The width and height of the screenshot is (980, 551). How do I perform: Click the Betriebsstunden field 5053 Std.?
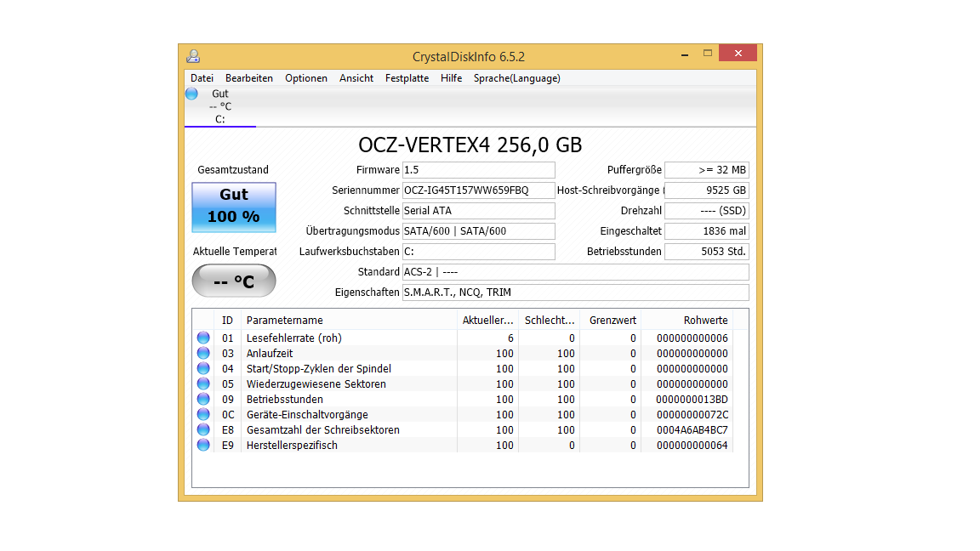707,251
